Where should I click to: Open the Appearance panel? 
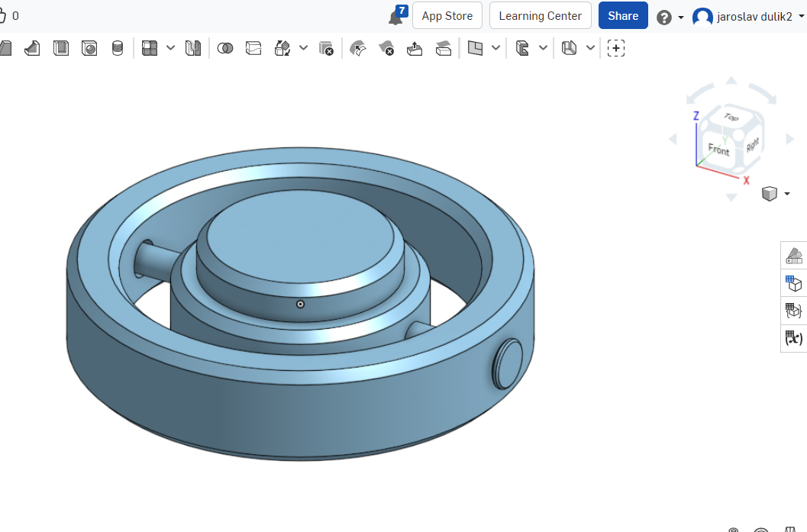click(794, 255)
